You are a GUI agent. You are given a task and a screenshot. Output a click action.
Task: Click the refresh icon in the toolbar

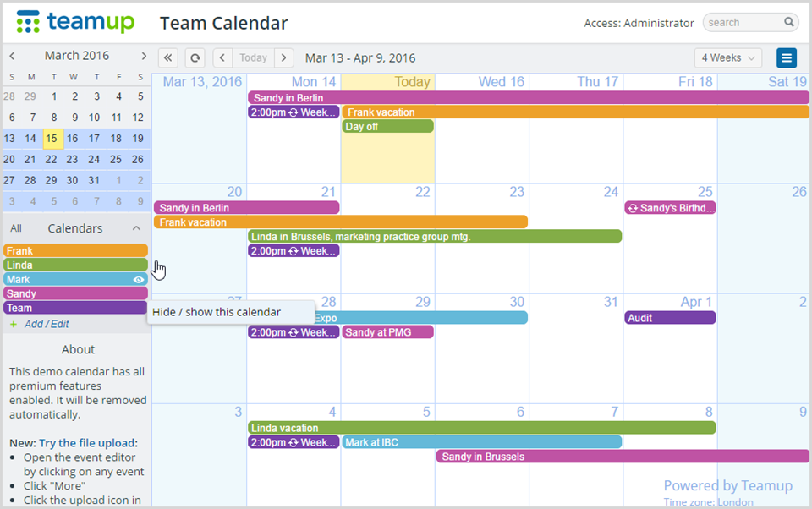click(x=195, y=57)
